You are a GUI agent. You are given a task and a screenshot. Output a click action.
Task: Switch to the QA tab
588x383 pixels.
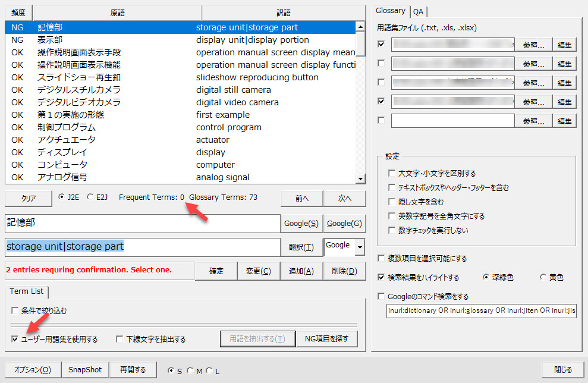(x=419, y=11)
